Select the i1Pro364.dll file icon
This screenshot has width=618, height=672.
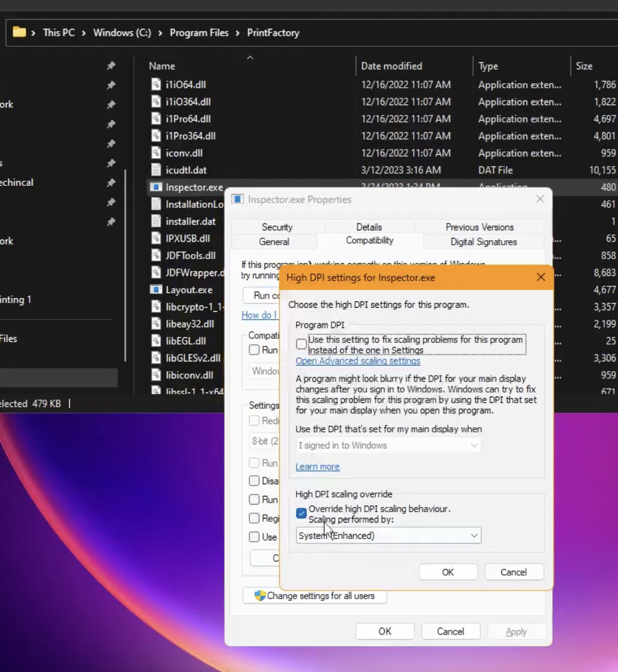click(x=156, y=136)
